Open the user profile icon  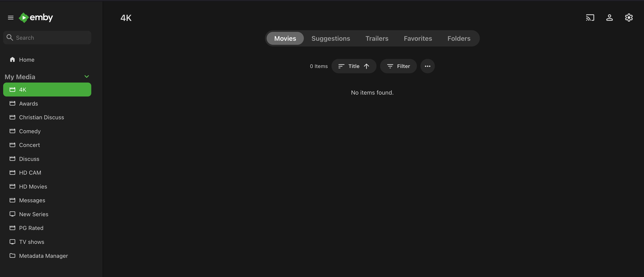(609, 18)
